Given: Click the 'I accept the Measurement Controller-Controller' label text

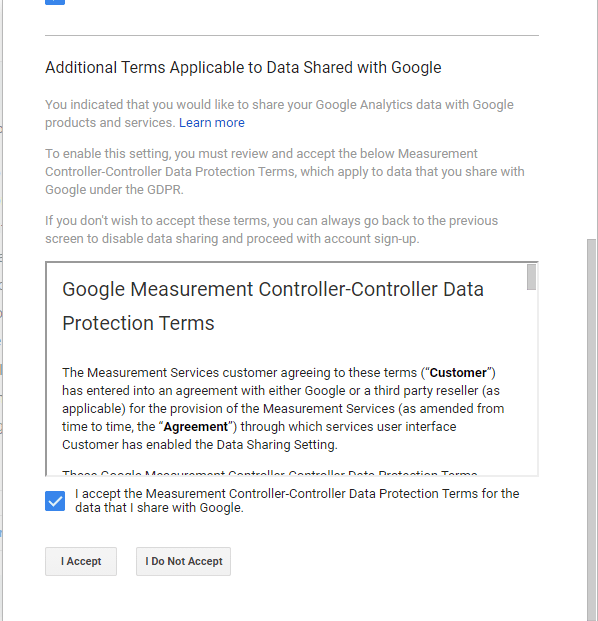Looking at the screenshot, I should point(297,501).
